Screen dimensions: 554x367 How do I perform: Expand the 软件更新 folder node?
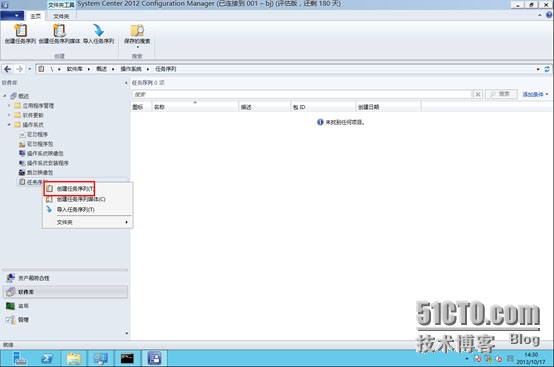pyautogui.click(x=9, y=115)
